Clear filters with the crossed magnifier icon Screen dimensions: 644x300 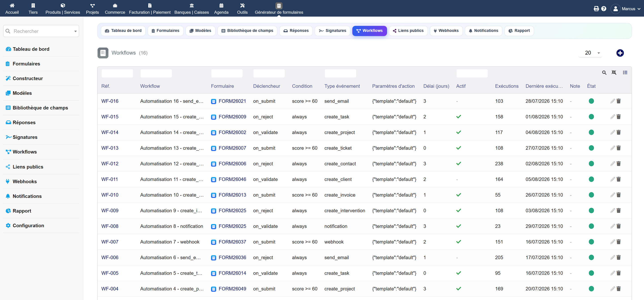point(614,73)
